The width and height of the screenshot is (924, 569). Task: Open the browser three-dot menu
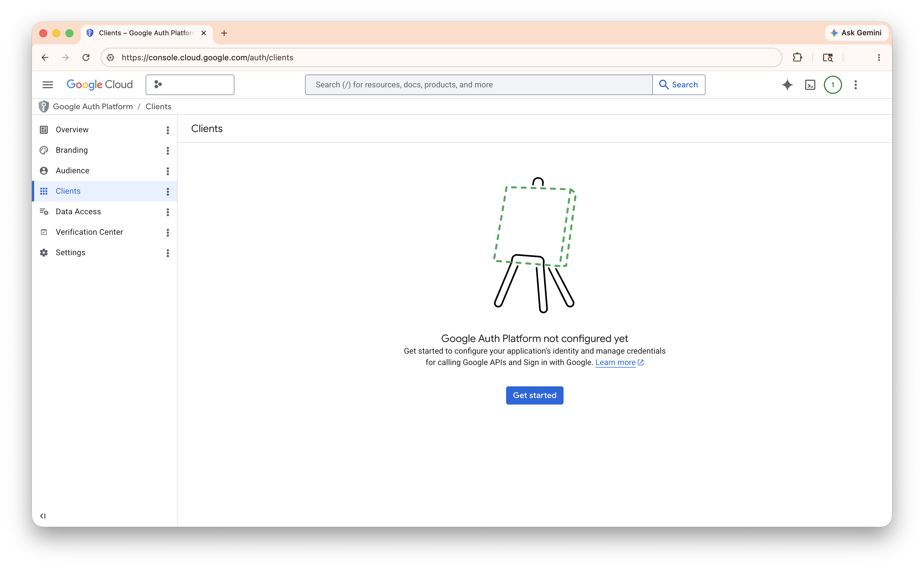pyautogui.click(x=879, y=57)
